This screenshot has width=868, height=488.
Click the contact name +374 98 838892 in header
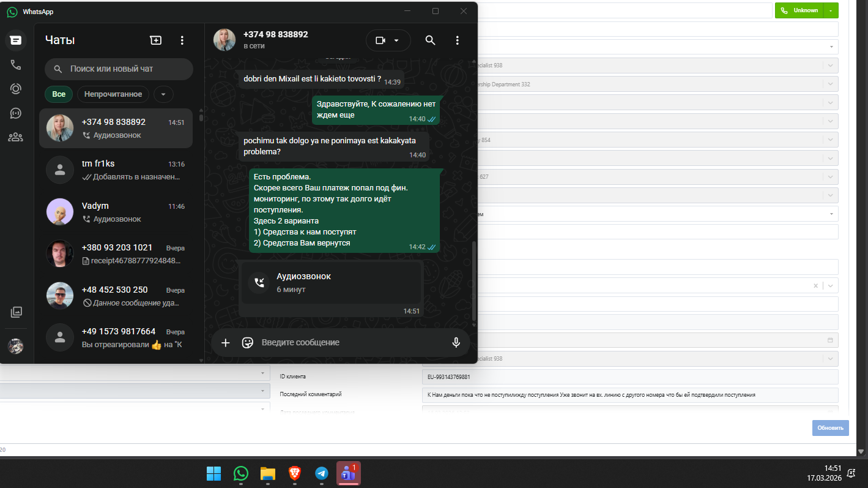click(275, 35)
